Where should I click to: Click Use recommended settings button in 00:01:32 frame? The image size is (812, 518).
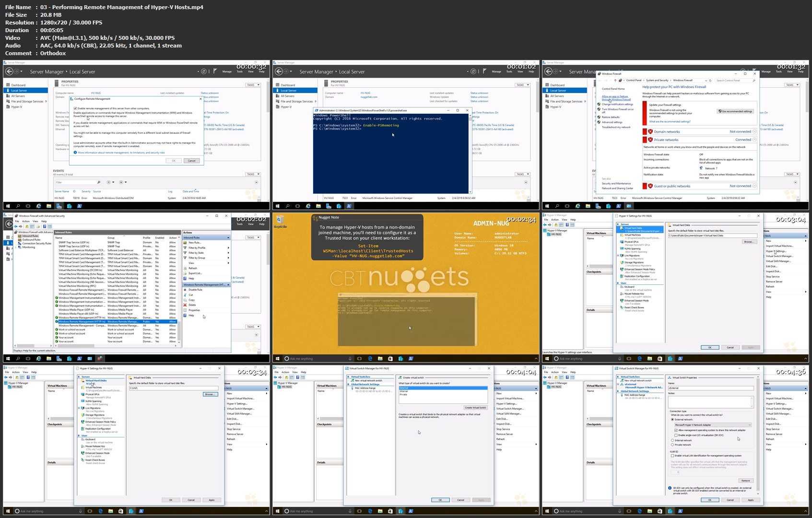pos(735,111)
